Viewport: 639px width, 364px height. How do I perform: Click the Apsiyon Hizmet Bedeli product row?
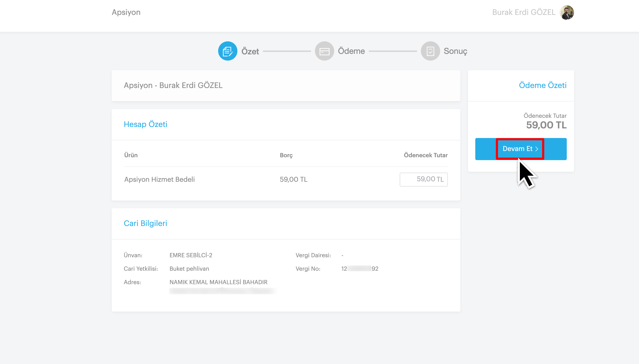pyautogui.click(x=159, y=179)
